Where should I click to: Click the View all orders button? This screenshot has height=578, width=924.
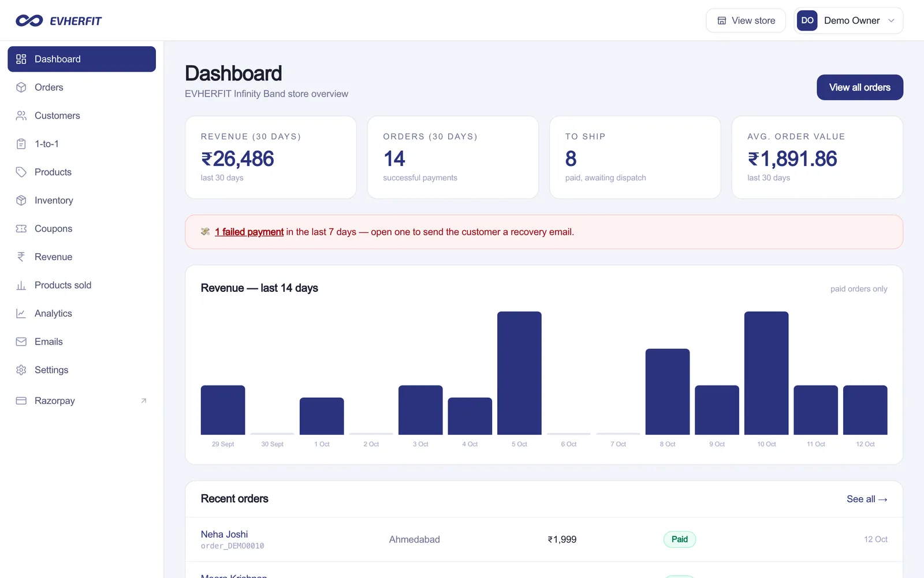click(860, 87)
